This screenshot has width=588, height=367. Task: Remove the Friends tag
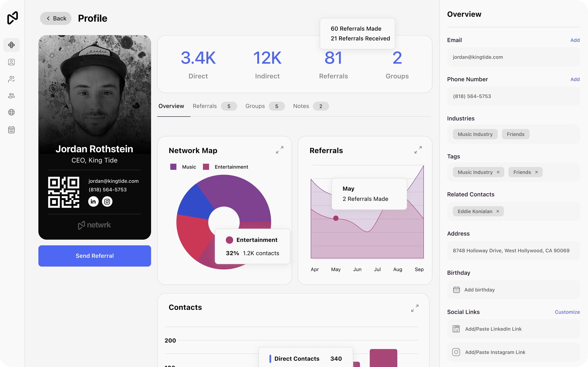(537, 172)
